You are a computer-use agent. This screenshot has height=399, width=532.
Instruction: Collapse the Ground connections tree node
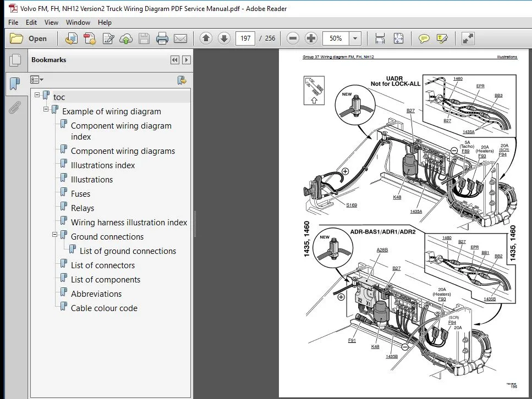54,235
